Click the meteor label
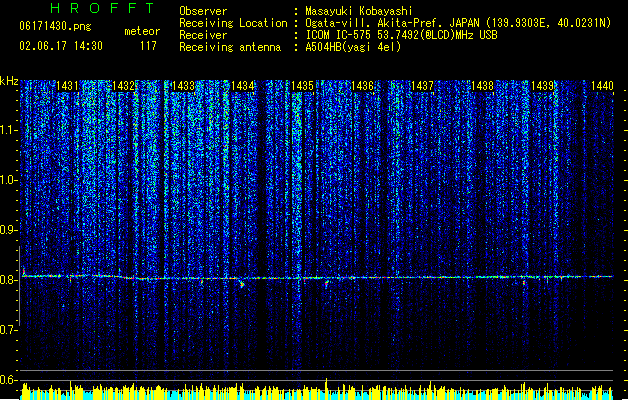The width and height of the screenshot is (629, 400). point(142,31)
